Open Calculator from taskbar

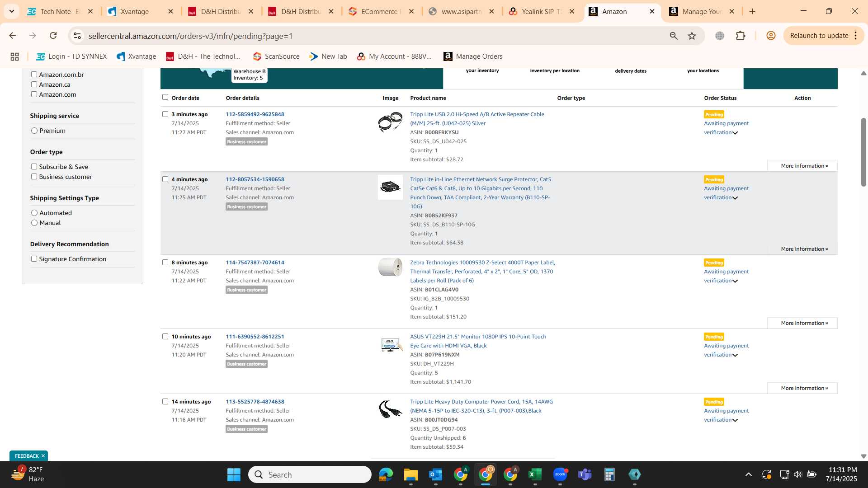[609, 474]
